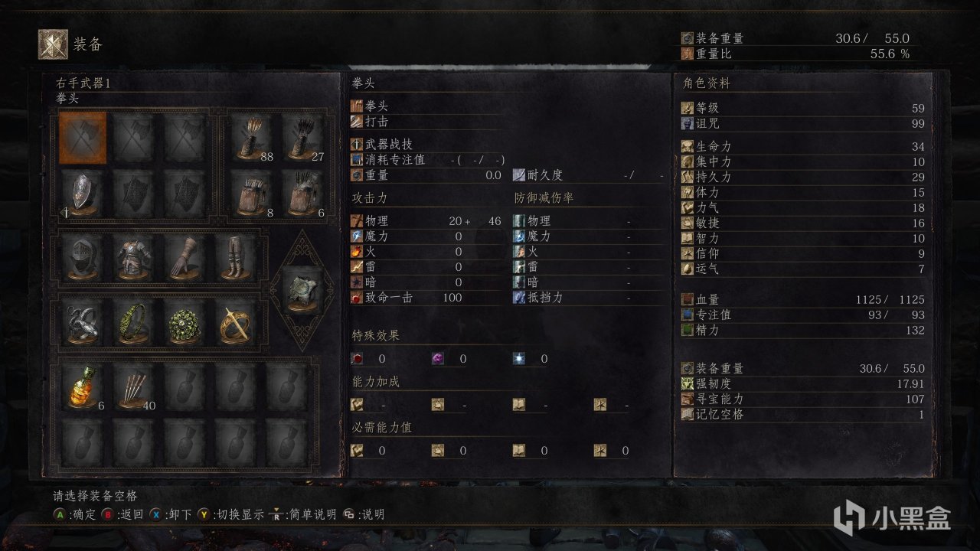Select the first ring slot

pos(83,322)
